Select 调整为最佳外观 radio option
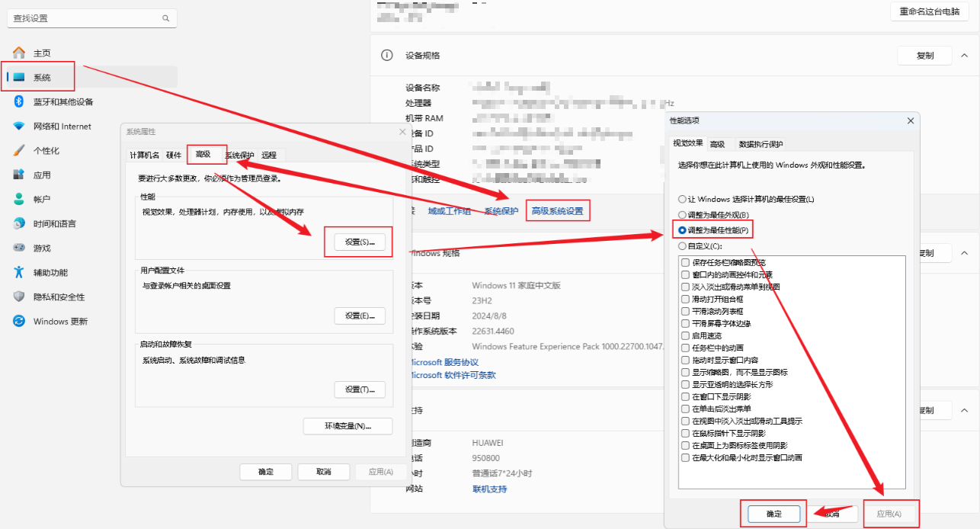980x529 pixels. click(x=682, y=215)
